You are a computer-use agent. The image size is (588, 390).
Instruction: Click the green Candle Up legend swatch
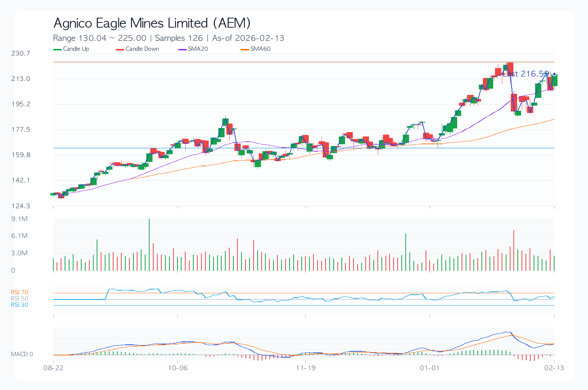point(58,49)
